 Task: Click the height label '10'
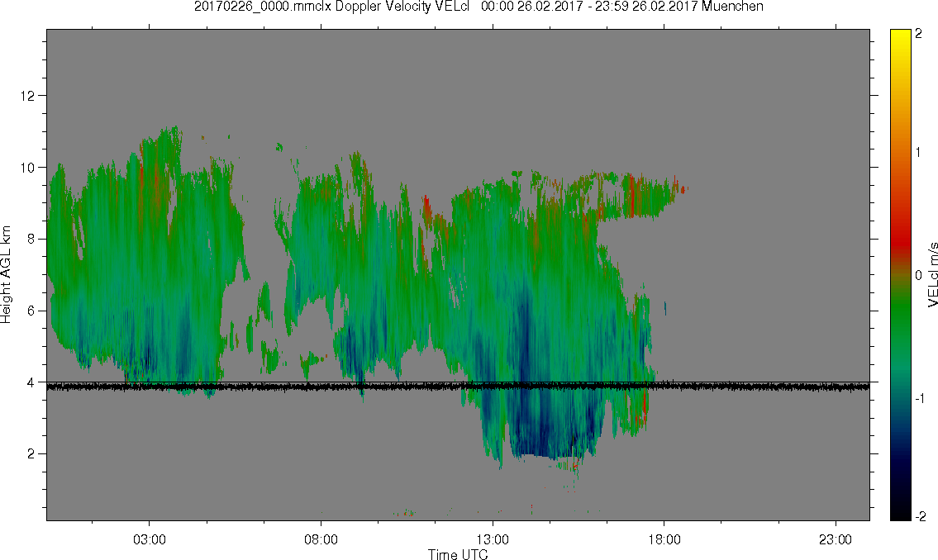pyautogui.click(x=27, y=168)
